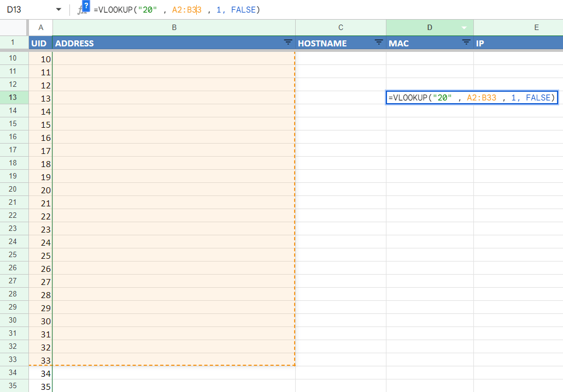Select column B header

coord(174,28)
